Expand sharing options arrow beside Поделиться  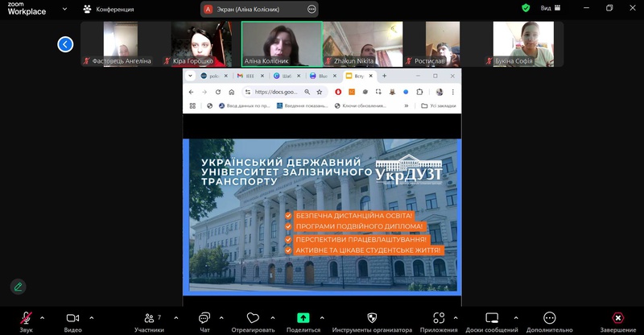coord(322,318)
